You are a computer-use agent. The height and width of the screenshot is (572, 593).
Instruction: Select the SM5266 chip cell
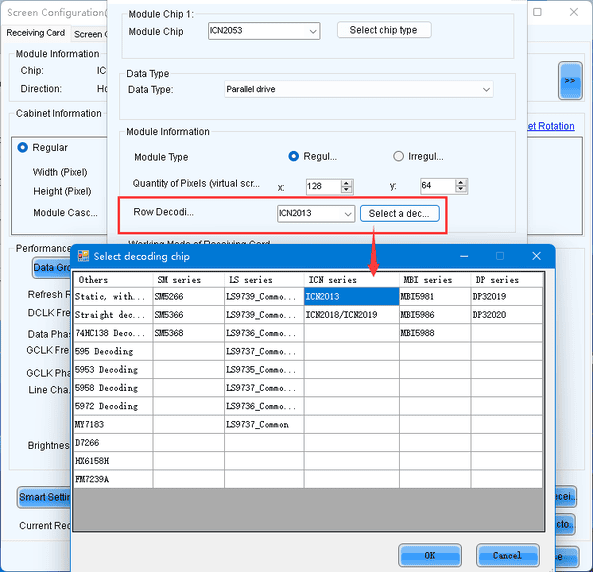188,297
